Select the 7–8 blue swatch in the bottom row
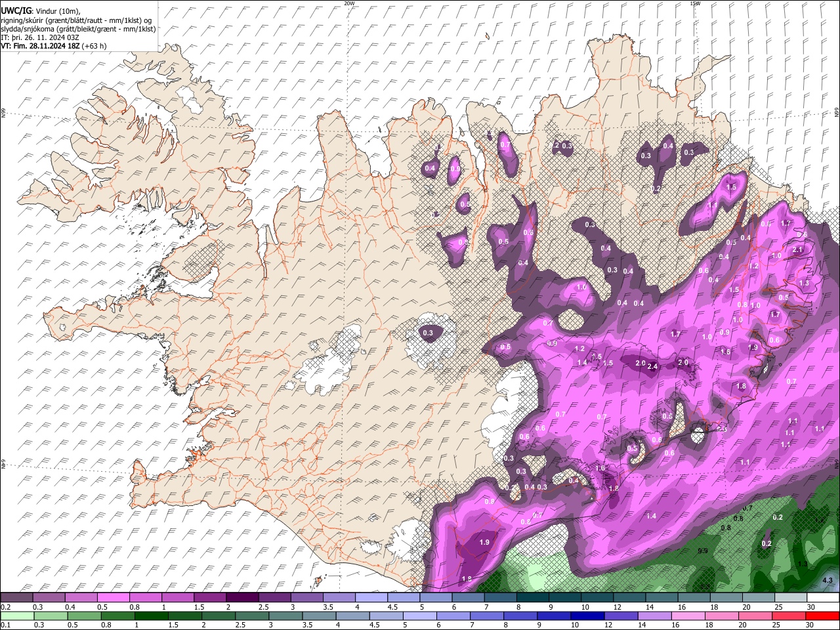This screenshot has width=840, height=630. [x=487, y=616]
